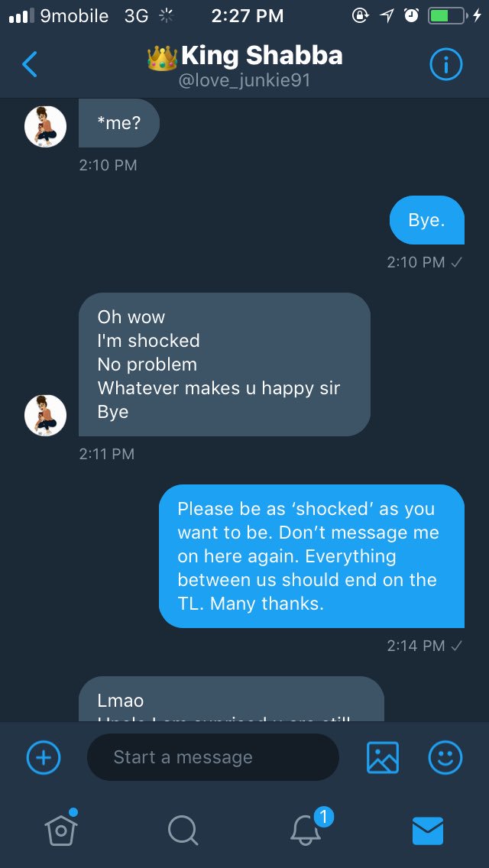Tap the 'Oh wow I'm shocked' message bubble
The height and width of the screenshot is (868, 489).
(224, 364)
